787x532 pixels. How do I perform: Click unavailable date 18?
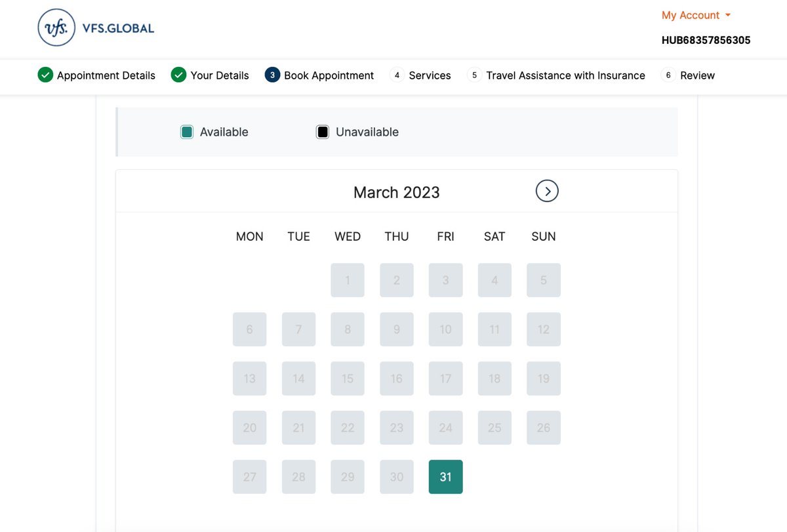click(494, 379)
